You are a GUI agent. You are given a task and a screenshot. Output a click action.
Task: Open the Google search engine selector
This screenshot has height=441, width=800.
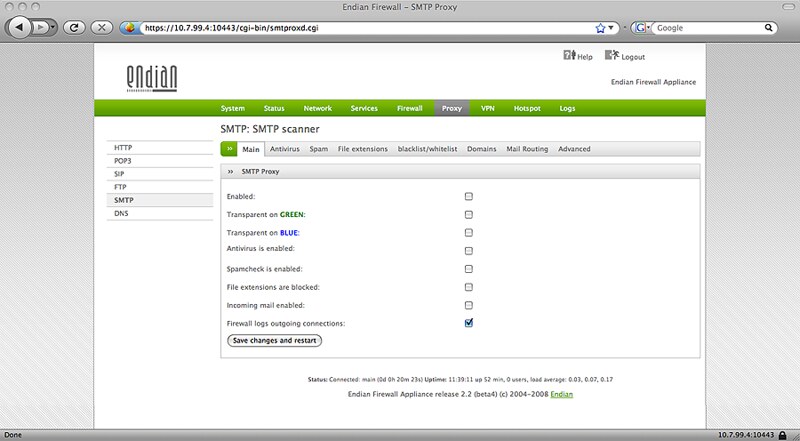pyautogui.click(x=642, y=28)
